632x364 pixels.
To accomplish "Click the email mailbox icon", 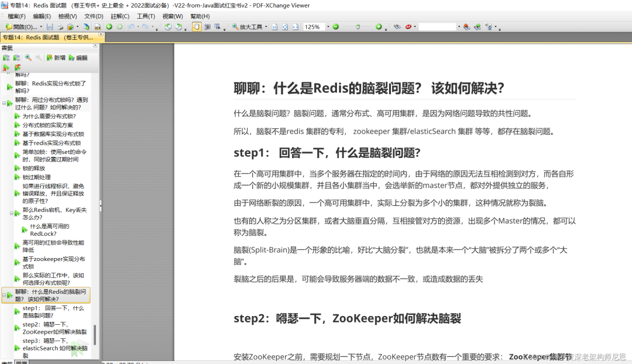I will pyautogui.click(x=70, y=27).
